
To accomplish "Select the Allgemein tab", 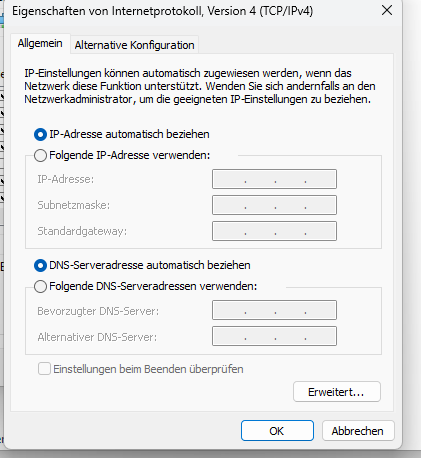I will pos(40,43).
